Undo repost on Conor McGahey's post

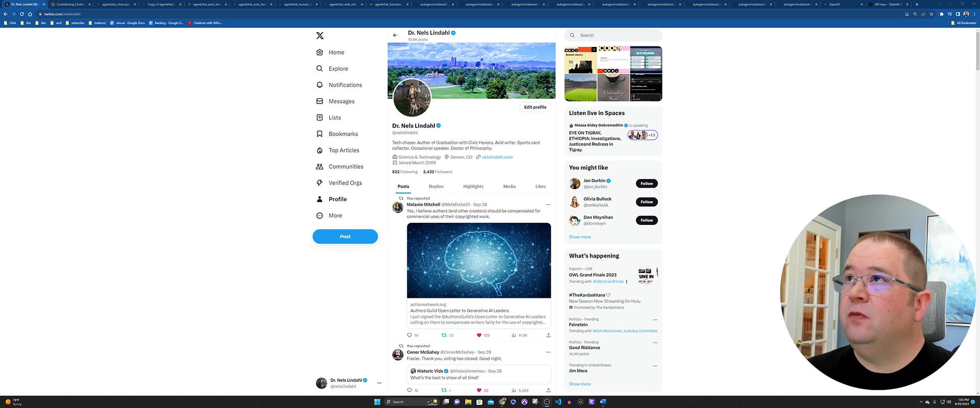(x=444, y=390)
